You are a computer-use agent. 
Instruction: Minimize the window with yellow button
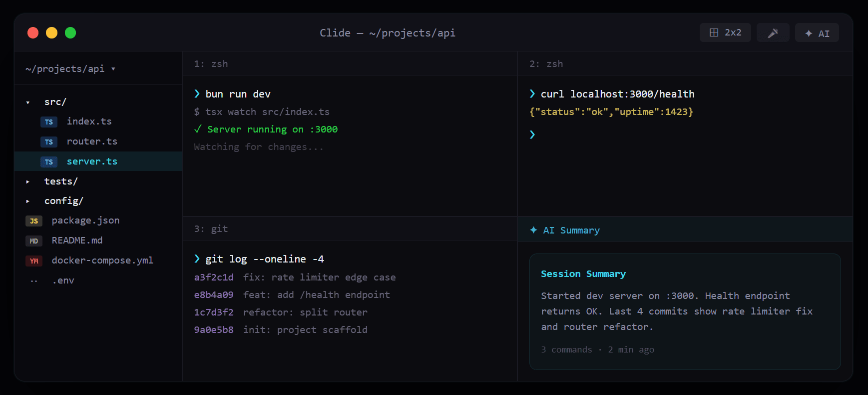(51, 32)
